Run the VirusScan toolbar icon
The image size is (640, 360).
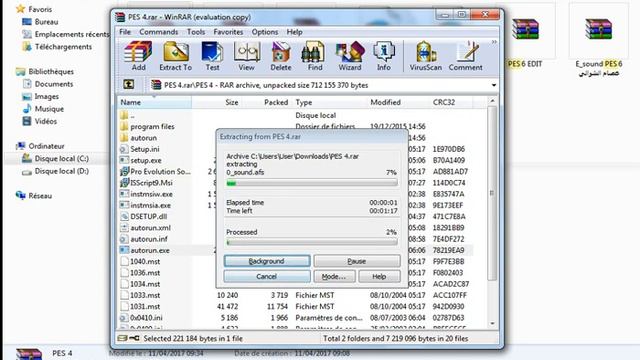pyautogui.click(x=426, y=56)
